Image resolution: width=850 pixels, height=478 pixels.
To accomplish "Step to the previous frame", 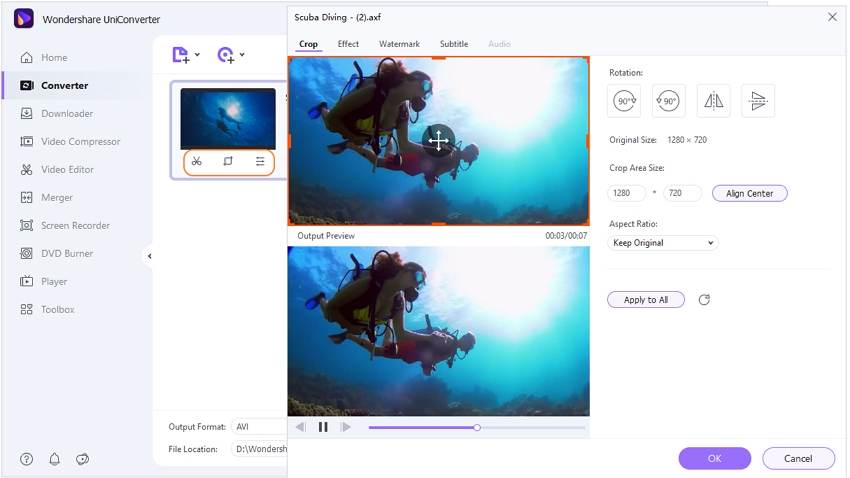I will [301, 427].
